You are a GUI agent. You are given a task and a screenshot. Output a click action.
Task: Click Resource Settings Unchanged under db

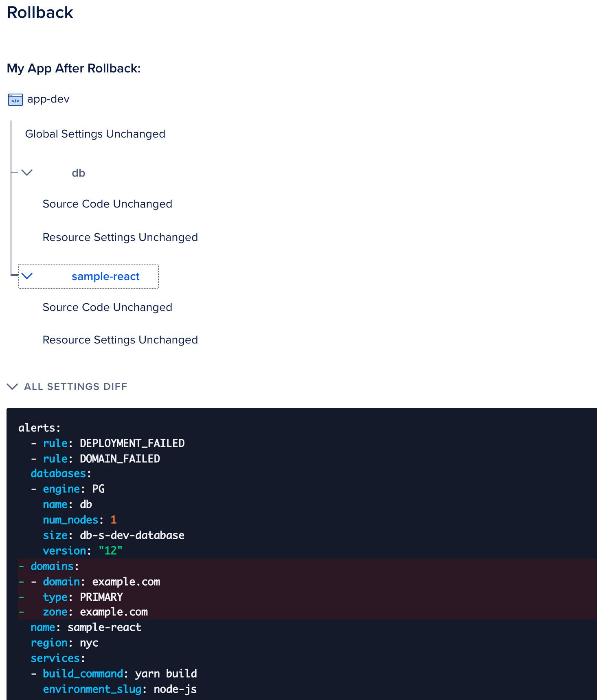(x=120, y=237)
